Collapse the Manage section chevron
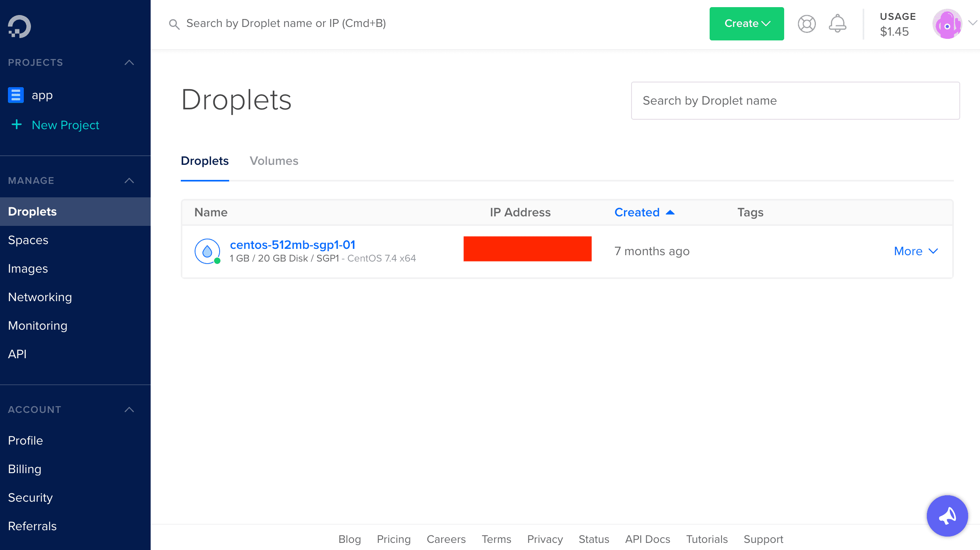980x550 pixels. 129,181
